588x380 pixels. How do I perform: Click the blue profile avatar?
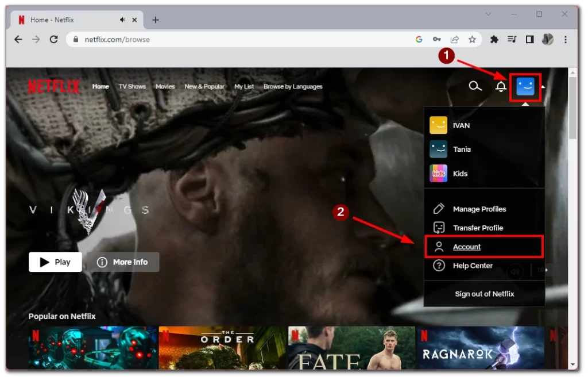pyautogui.click(x=525, y=87)
